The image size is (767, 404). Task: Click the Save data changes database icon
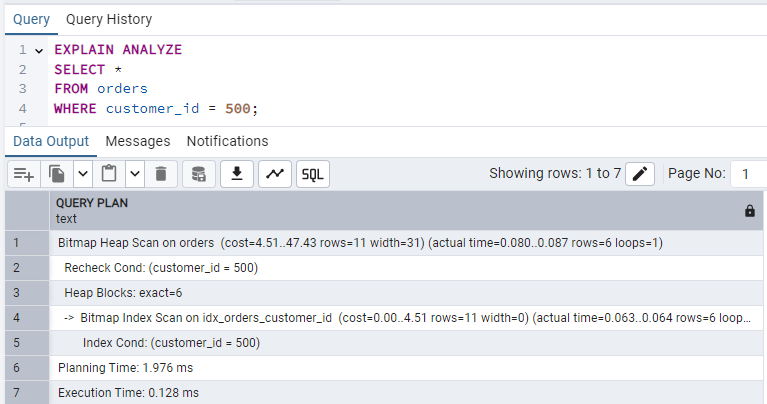point(199,174)
